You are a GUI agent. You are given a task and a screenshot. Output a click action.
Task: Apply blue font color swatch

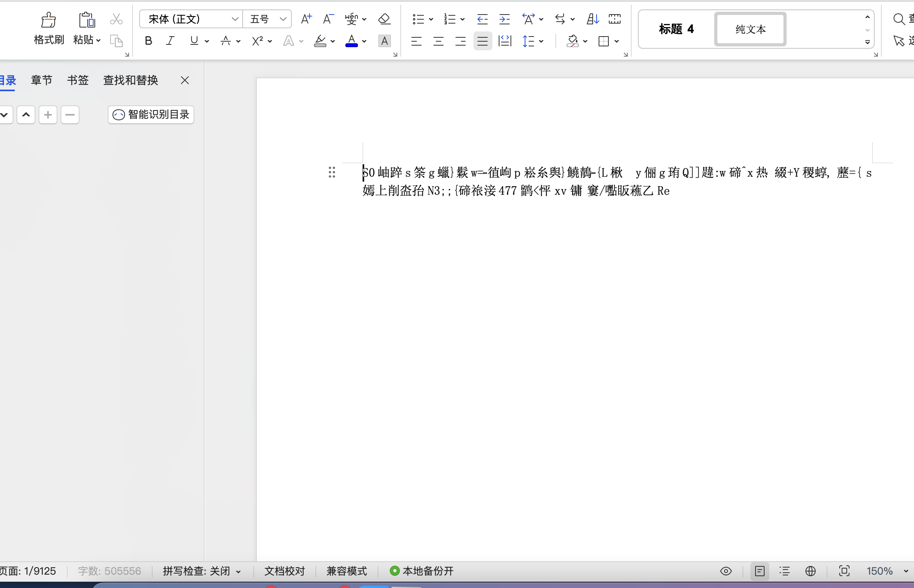pos(352,41)
